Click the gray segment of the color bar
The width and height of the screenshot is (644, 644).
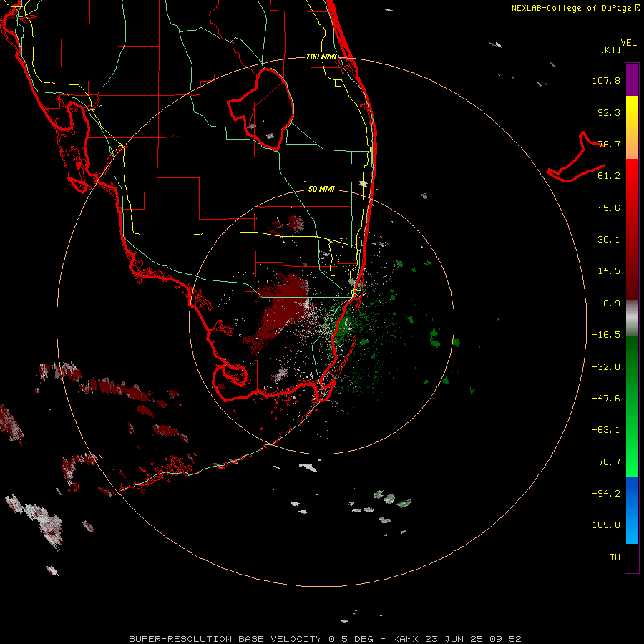[632, 318]
